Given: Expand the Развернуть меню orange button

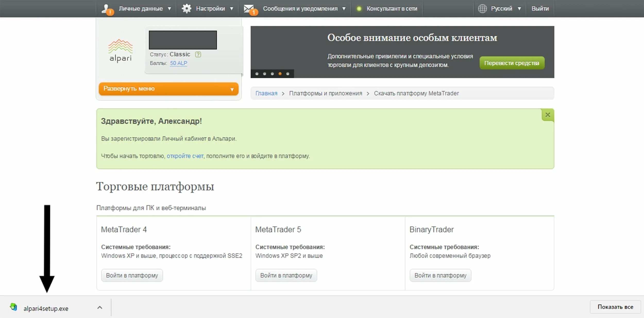Looking at the screenshot, I should click(x=168, y=89).
